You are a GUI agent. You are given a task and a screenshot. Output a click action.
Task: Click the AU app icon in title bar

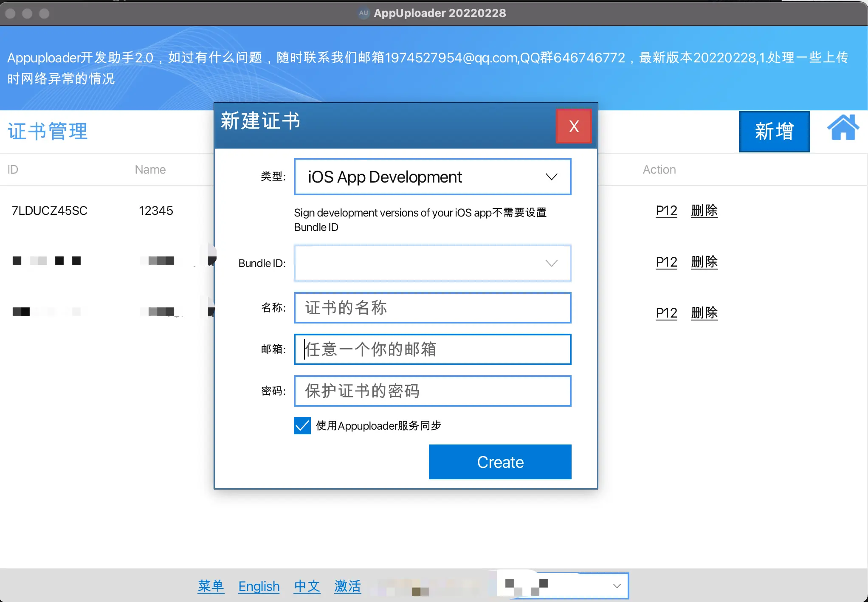click(x=364, y=13)
